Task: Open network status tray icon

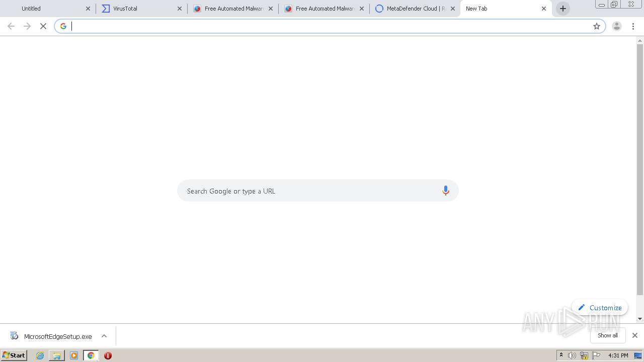Action: pos(584,355)
